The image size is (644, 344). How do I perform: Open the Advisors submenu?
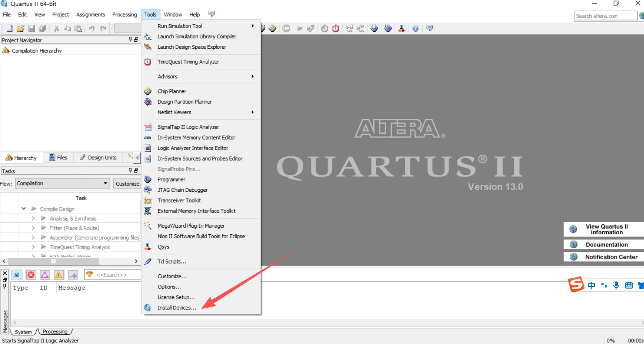pyautogui.click(x=201, y=76)
